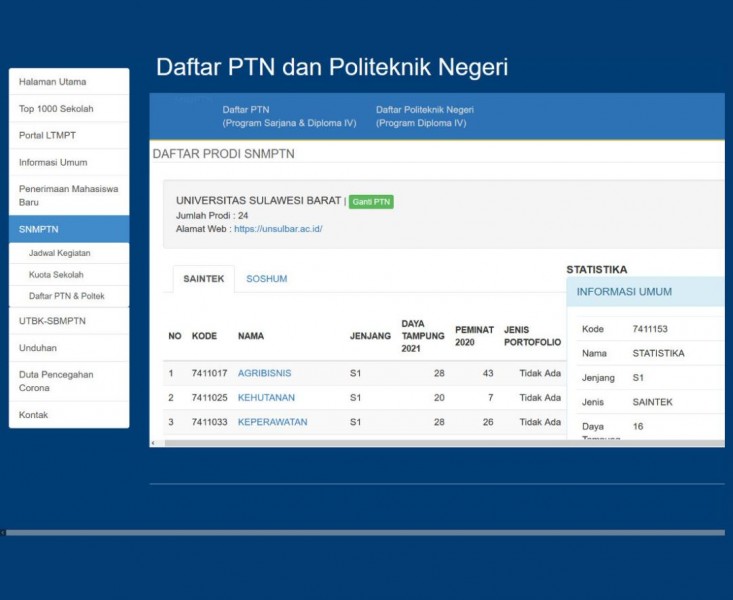The height and width of the screenshot is (600, 733).
Task: Click the KEPERAWATAN program link
Action: pos(272,422)
